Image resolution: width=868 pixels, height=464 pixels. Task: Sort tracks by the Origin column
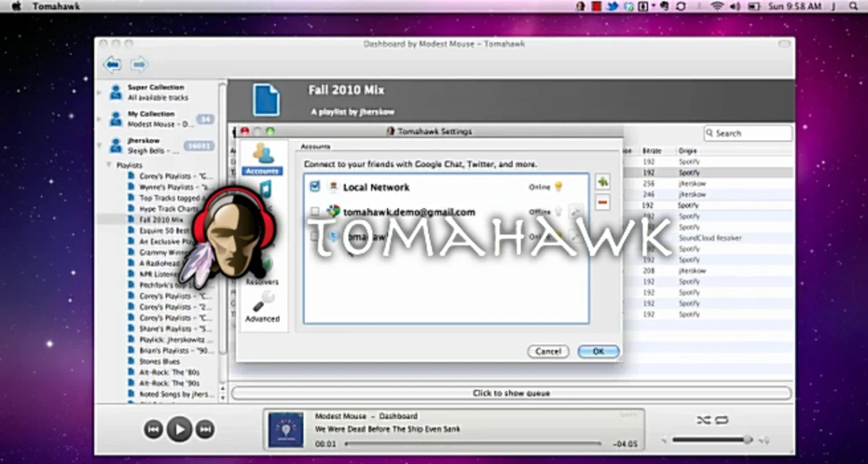coord(688,151)
